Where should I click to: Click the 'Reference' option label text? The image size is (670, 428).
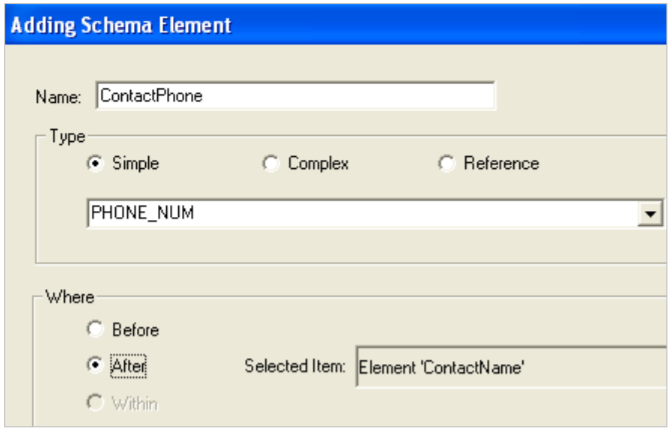tap(501, 164)
